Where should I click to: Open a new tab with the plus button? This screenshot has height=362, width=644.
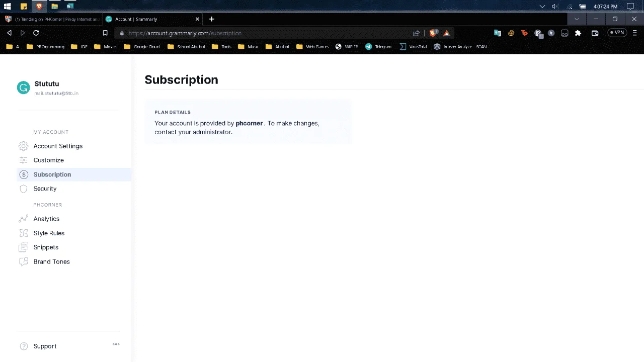212,19
